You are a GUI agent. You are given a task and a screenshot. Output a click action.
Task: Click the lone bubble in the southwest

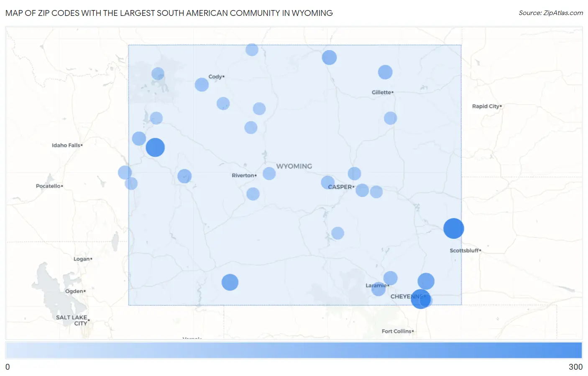[x=230, y=282]
